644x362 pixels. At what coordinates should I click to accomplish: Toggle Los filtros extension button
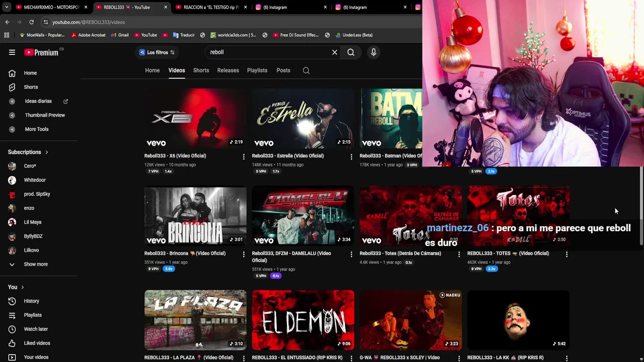coord(156,52)
